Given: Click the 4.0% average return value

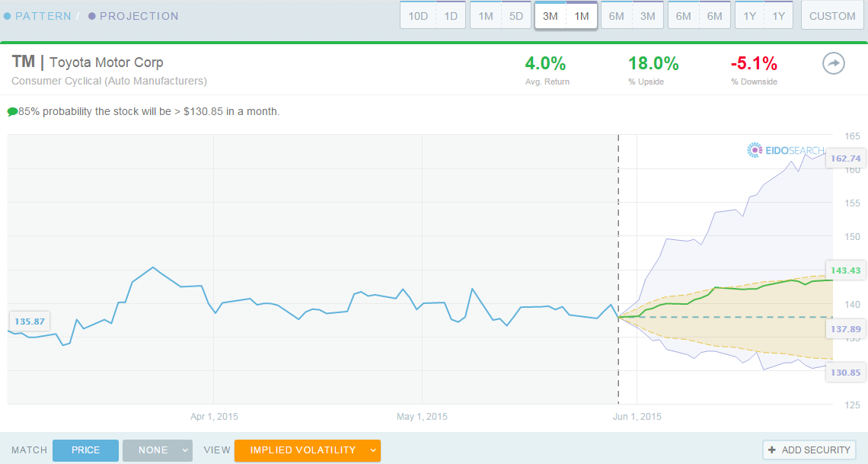Looking at the screenshot, I should [545, 64].
